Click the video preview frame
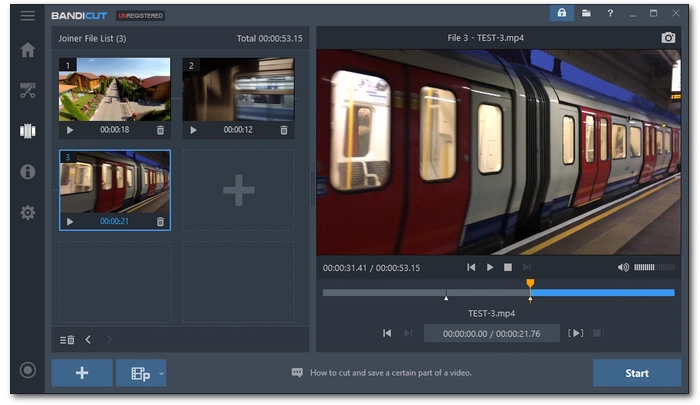This screenshot has width=700, height=405. coord(499,152)
